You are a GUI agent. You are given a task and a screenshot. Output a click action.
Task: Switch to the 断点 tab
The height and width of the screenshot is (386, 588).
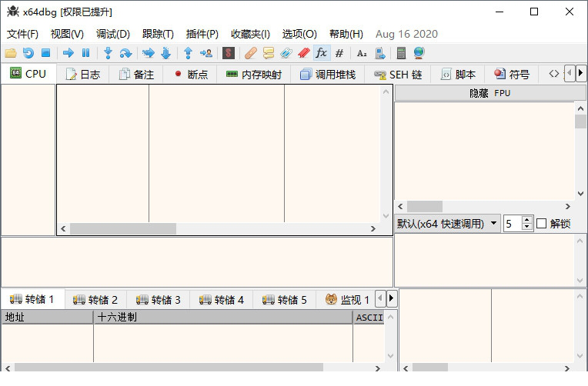coord(191,75)
